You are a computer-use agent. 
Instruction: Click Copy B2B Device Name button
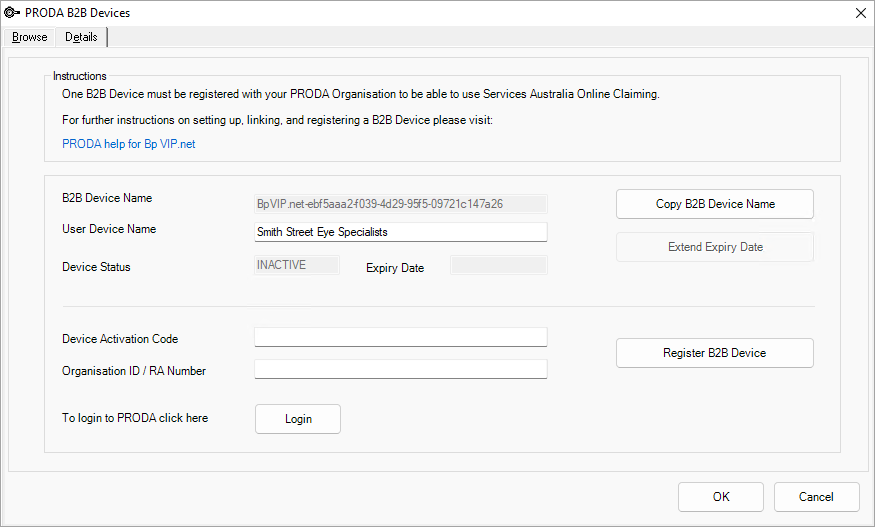[715, 204]
